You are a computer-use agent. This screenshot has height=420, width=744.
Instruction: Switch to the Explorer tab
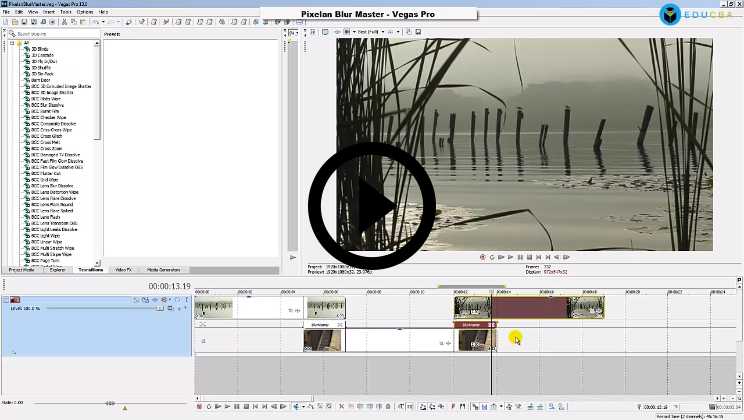(57, 270)
